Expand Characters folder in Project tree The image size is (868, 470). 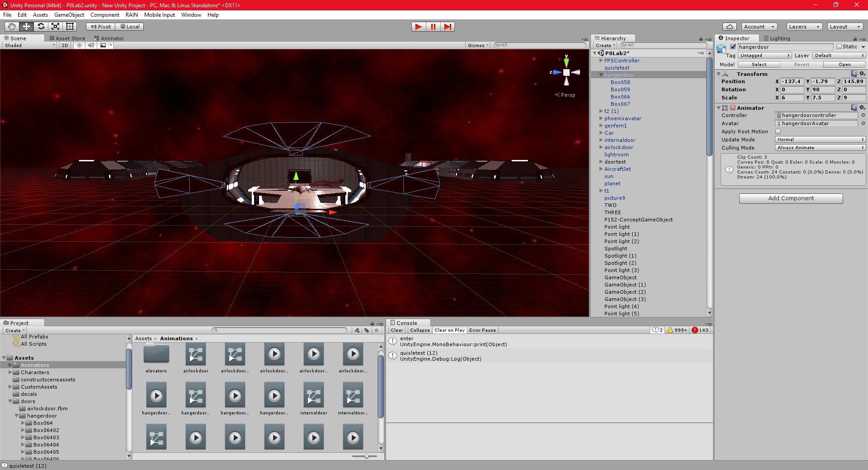[x=10, y=372]
